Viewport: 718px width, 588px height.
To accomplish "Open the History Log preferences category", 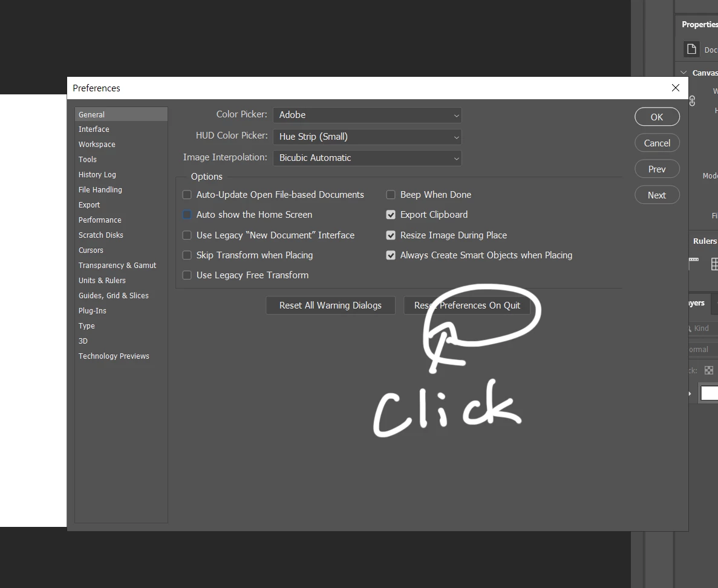I will [122, 174].
